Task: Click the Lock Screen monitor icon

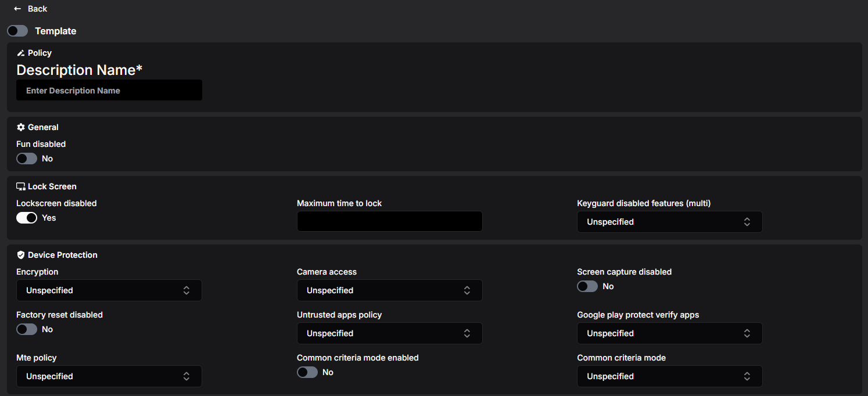Action: (21, 186)
